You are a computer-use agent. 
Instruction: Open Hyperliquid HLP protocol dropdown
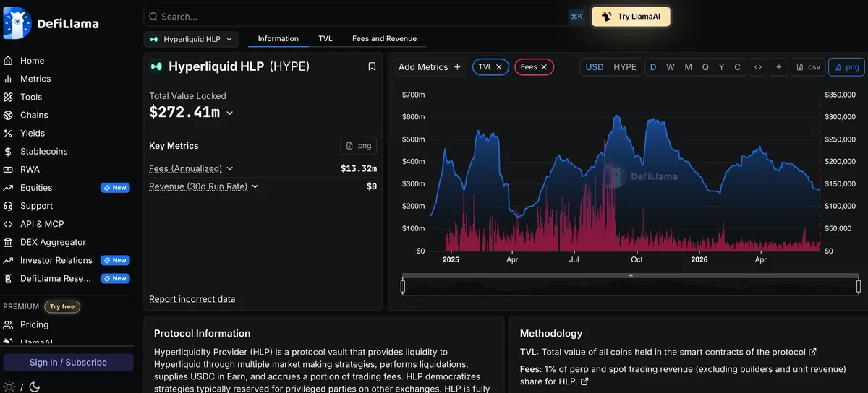coord(191,39)
